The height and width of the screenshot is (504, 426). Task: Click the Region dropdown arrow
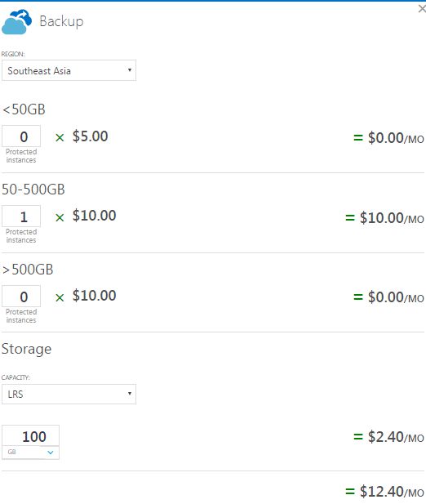pos(130,70)
